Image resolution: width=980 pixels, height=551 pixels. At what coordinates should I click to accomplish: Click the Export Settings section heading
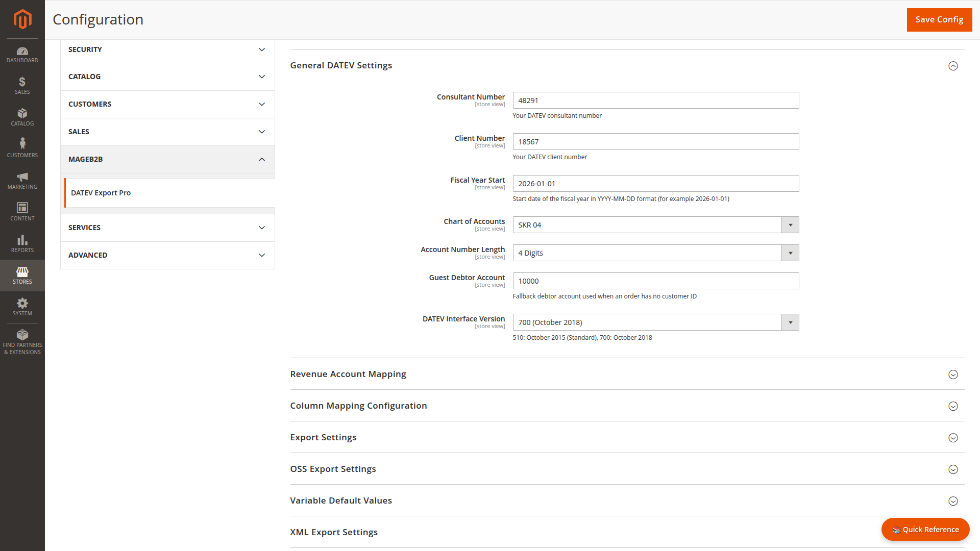(x=323, y=437)
